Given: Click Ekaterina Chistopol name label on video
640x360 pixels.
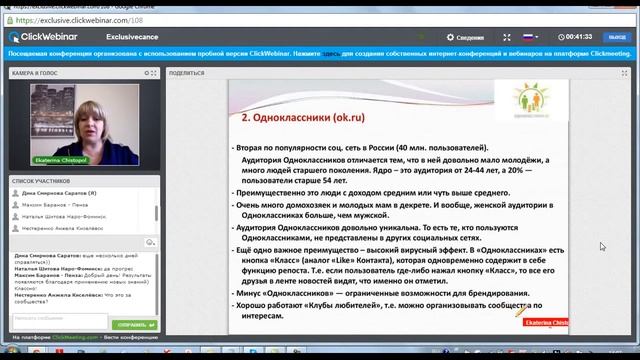Looking at the screenshot, I should (x=61, y=160).
